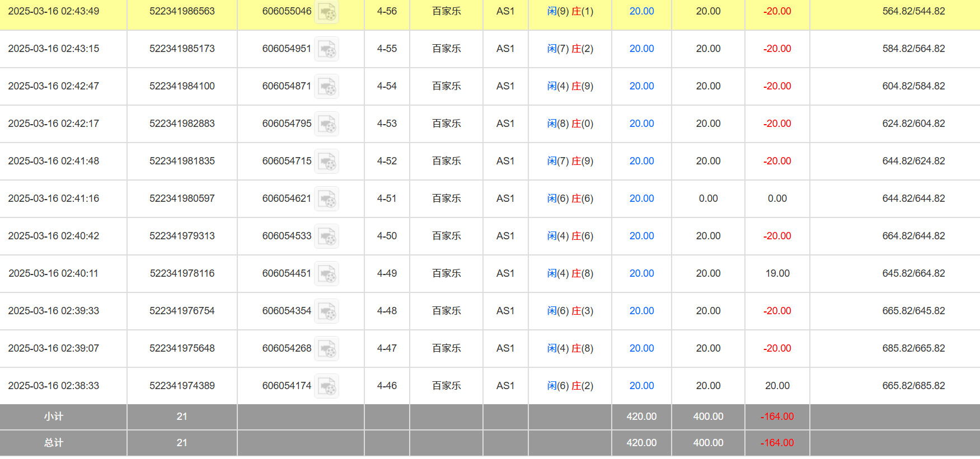Click the replay icon next to 606054951
The height and width of the screenshot is (459, 980).
pyautogui.click(x=326, y=49)
